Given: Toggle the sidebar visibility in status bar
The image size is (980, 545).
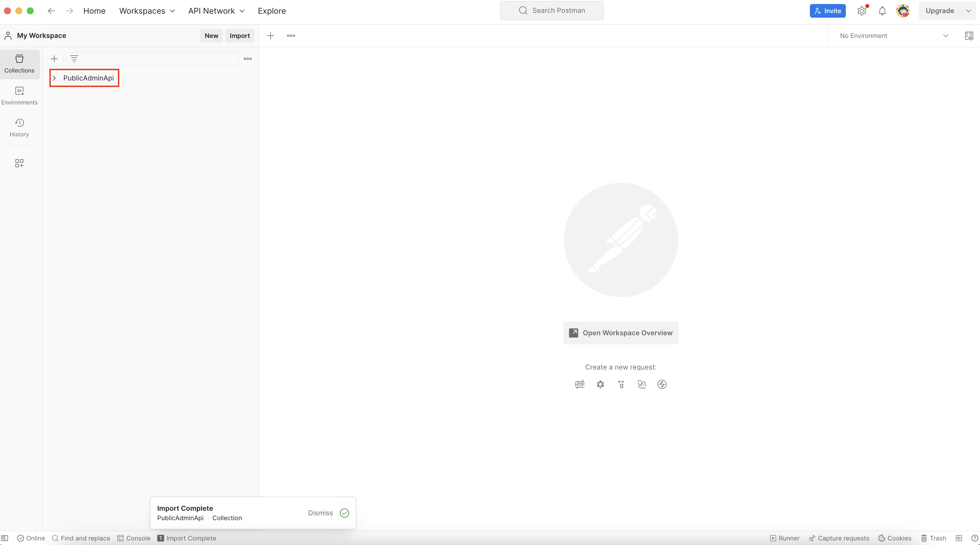Looking at the screenshot, I should [5, 538].
